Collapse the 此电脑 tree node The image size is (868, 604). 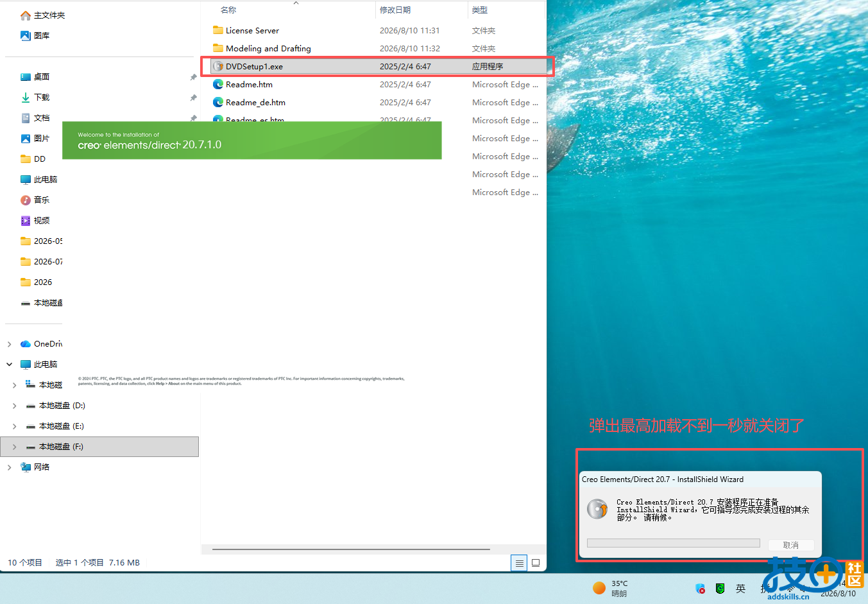tap(9, 365)
